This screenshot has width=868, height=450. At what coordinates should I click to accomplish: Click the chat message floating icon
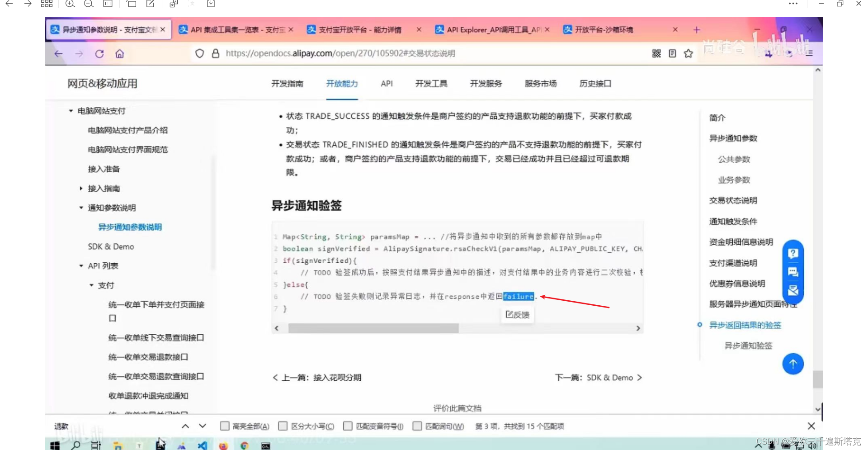click(793, 272)
